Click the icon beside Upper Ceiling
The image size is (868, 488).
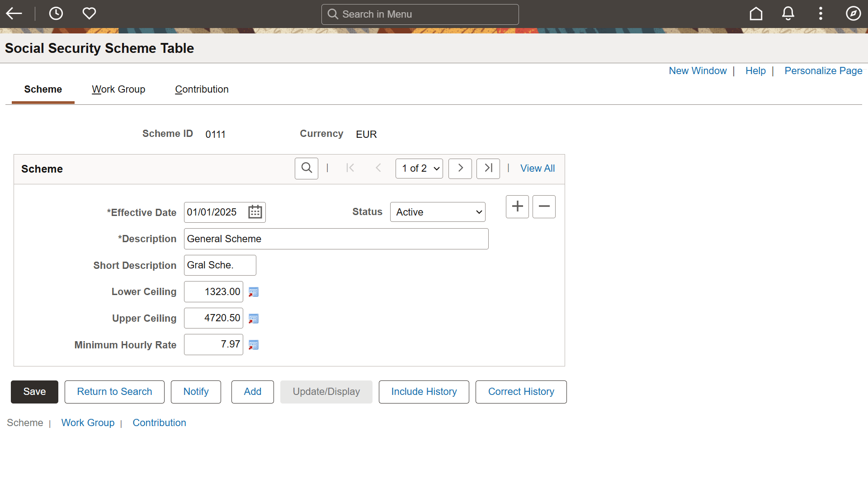coord(254,319)
